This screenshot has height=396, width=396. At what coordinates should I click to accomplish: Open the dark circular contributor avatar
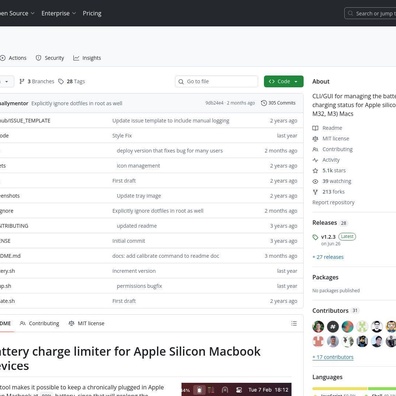tap(333, 327)
